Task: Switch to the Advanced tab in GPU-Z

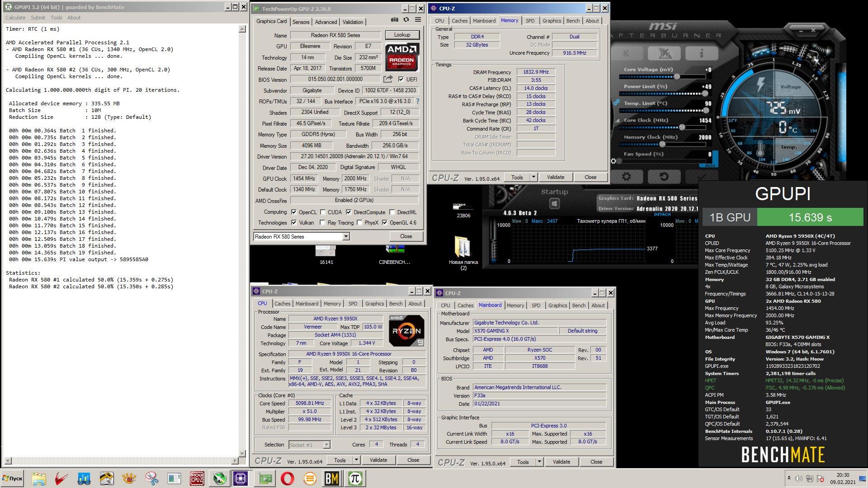Action: (326, 22)
